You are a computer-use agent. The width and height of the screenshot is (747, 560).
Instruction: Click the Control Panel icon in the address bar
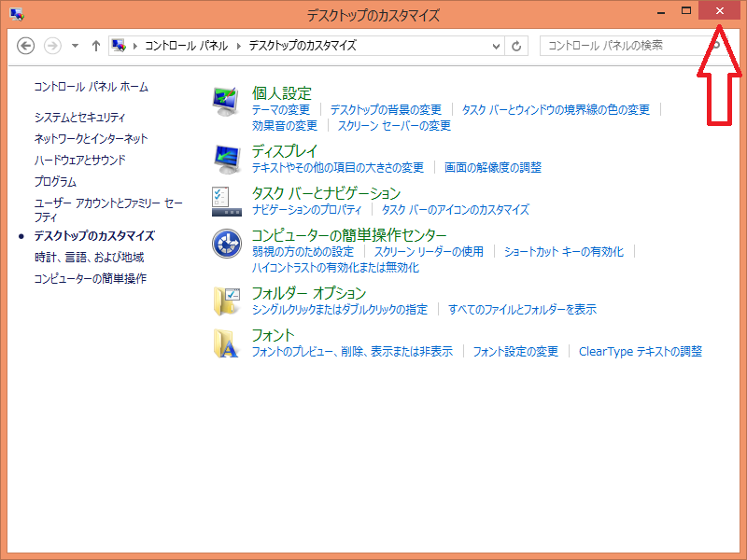pos(119,45)
